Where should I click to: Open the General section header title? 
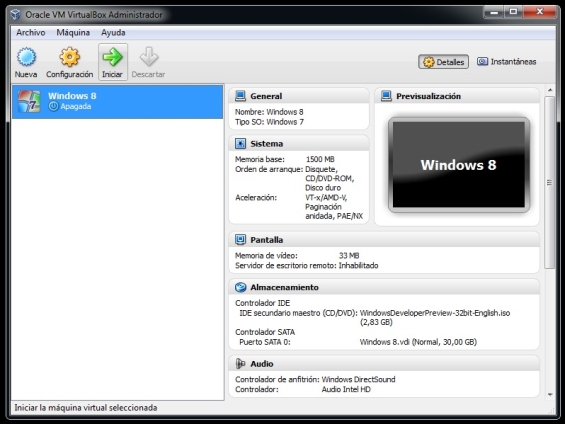pos(266,96)
